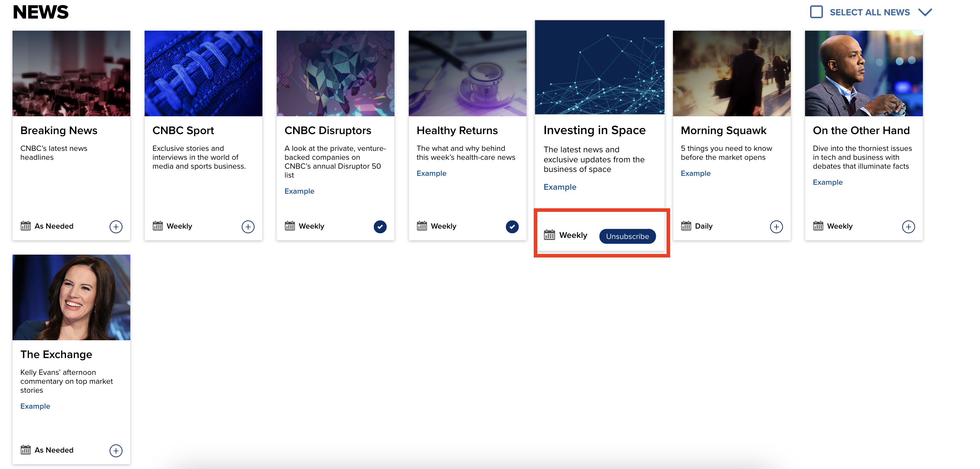Subscribe to Morning Squawk with the plus icon

click(777, 226)
